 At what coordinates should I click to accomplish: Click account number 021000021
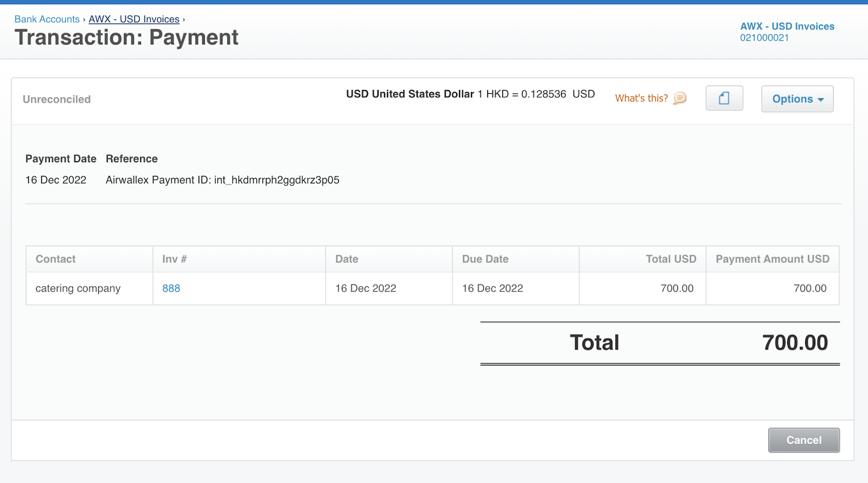tap(764, 38)
